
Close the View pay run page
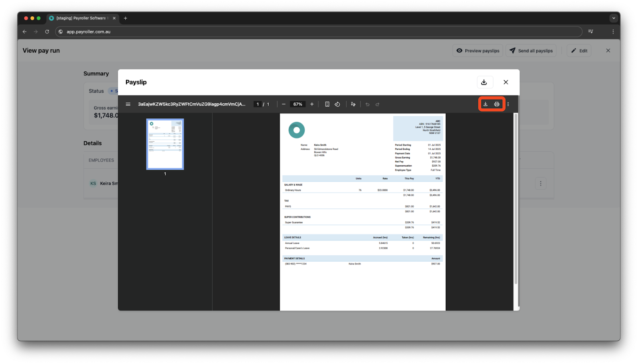pos(608,51)
